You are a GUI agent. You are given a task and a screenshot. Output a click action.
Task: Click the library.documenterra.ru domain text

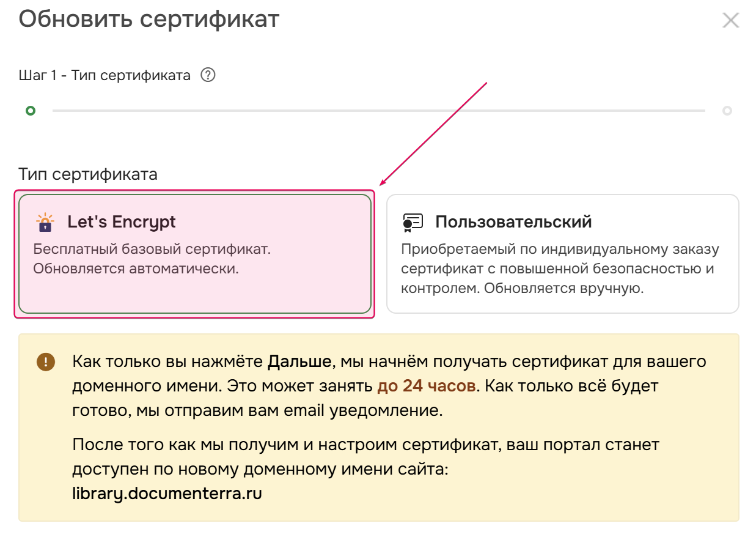[167, 493]
